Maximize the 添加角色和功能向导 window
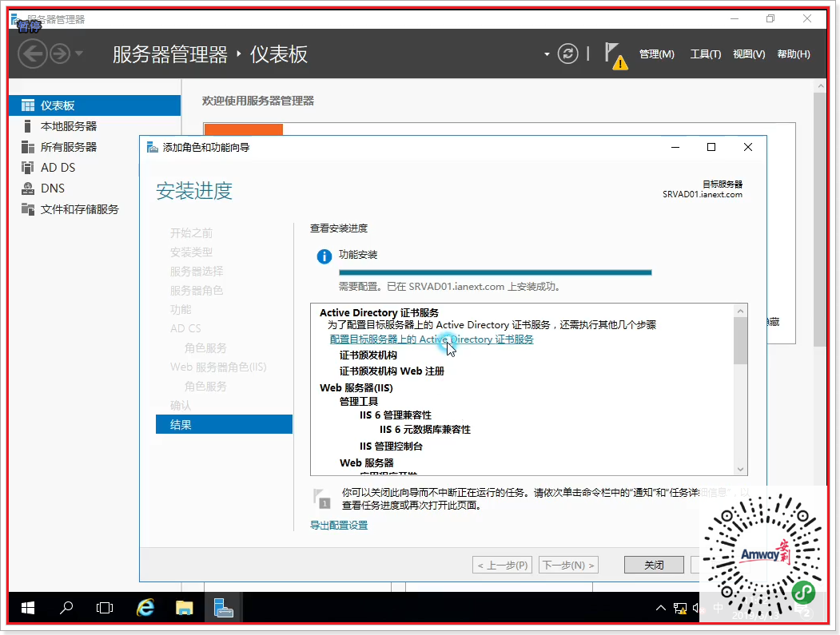The width and height of the screenshot is (840, 635). (x=711, y=147)
